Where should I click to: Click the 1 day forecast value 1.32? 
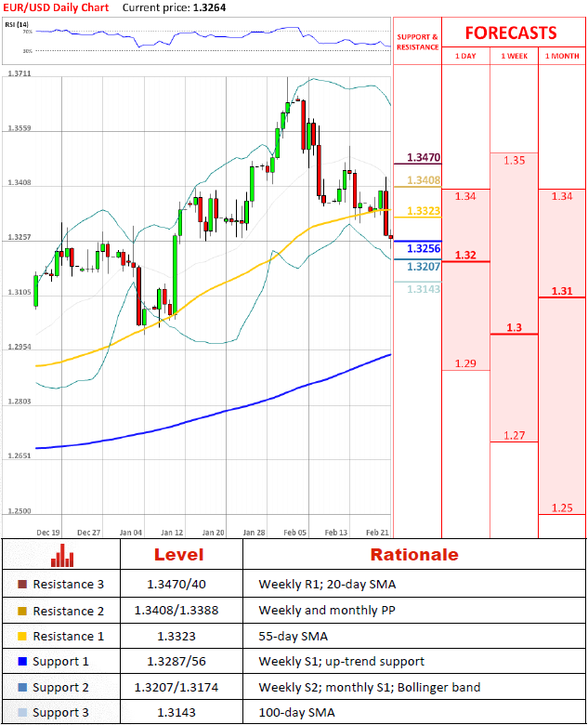coord(465,255)
